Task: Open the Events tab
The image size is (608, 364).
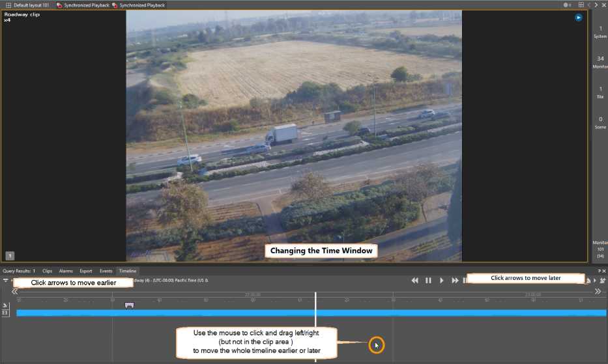Action: (106, 271)
